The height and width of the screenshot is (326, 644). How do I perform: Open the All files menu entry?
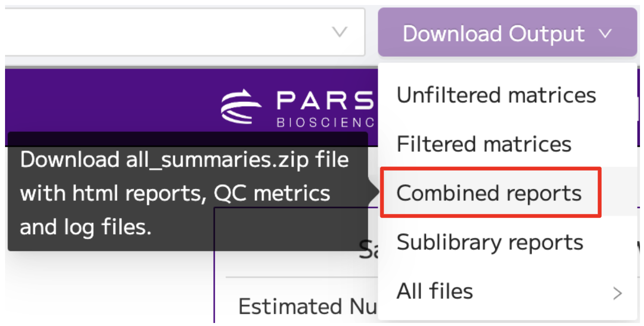[x=507, y=291]
